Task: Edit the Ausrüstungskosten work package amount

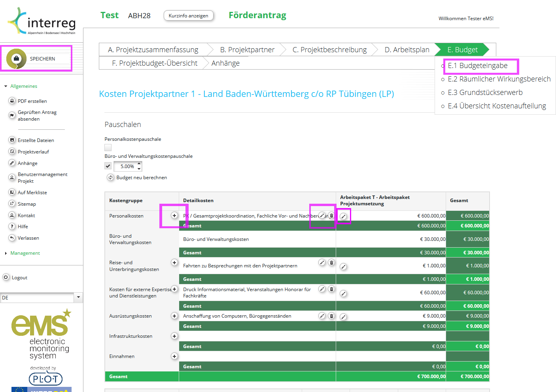Action: (343, 317)
